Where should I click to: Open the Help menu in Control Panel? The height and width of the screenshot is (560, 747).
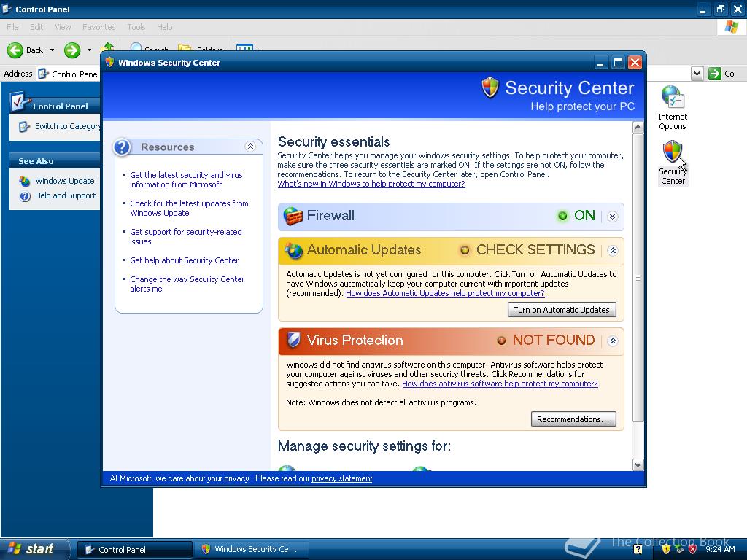[164, 27]
